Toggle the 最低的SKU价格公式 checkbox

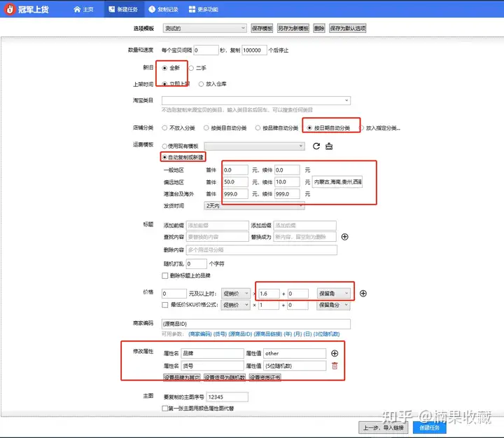pyautogui.click(x=165, y=305)
